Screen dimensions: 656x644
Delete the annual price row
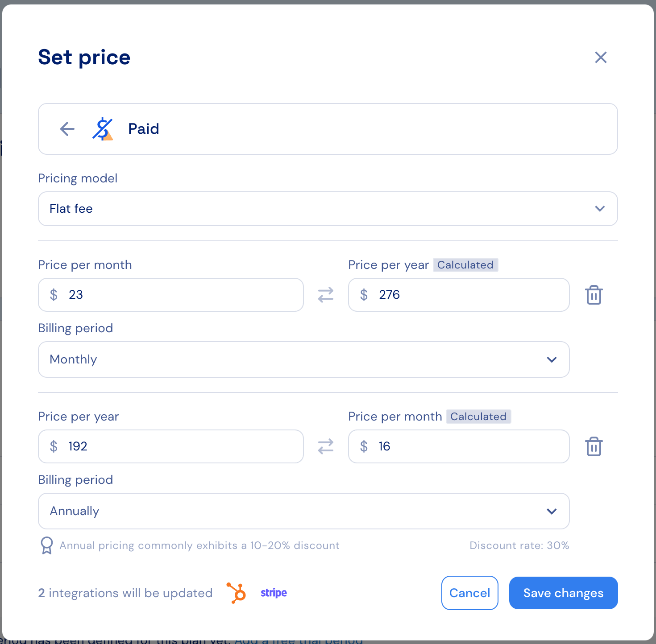pyautogui.click(x=594, y=446)
